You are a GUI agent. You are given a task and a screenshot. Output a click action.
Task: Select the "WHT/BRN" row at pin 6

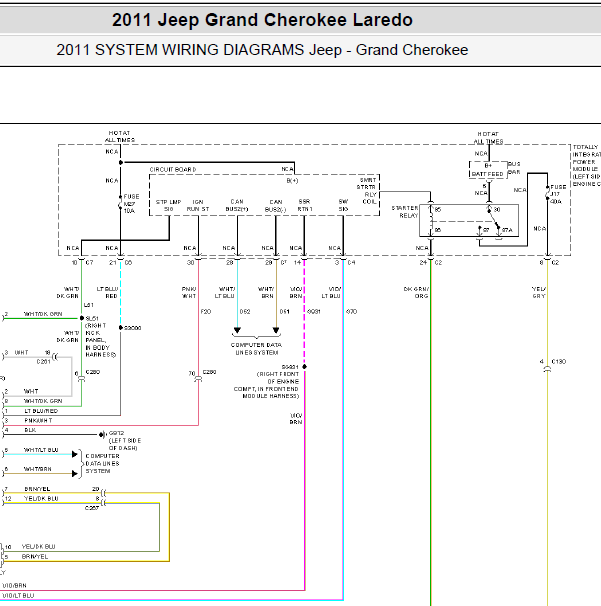37,469
